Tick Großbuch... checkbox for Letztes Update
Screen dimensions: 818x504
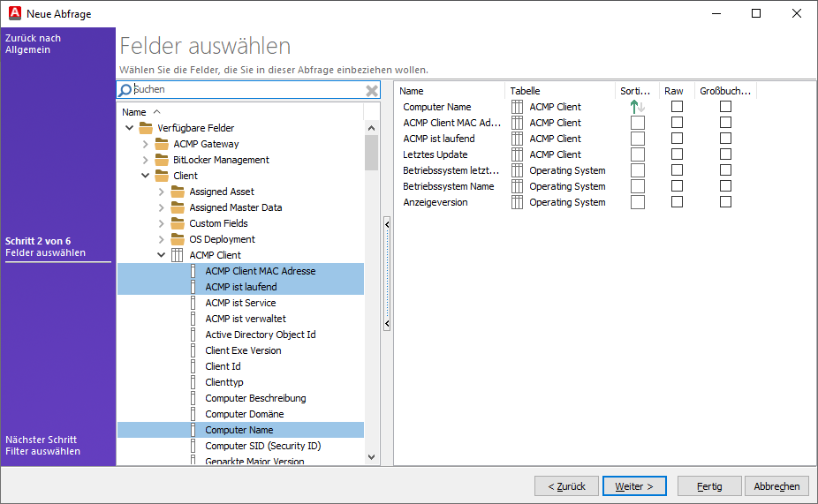click(x=725, y=154)
